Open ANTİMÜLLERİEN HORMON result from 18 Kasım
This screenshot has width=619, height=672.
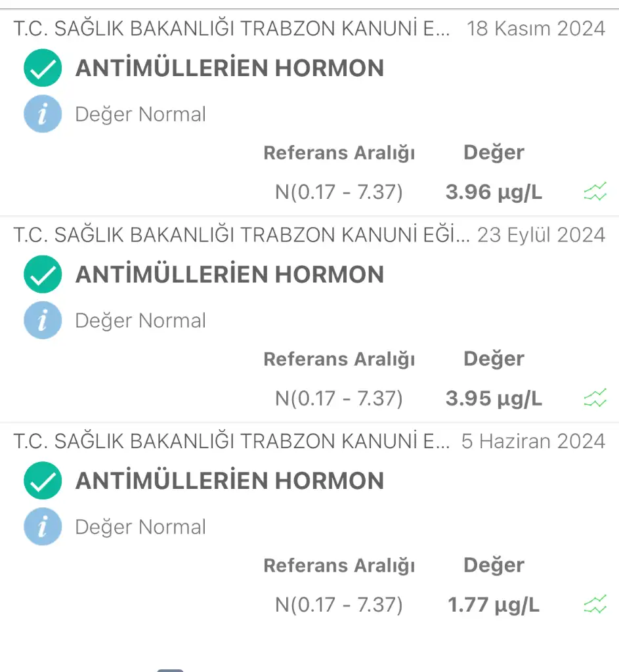click(229, 68)
